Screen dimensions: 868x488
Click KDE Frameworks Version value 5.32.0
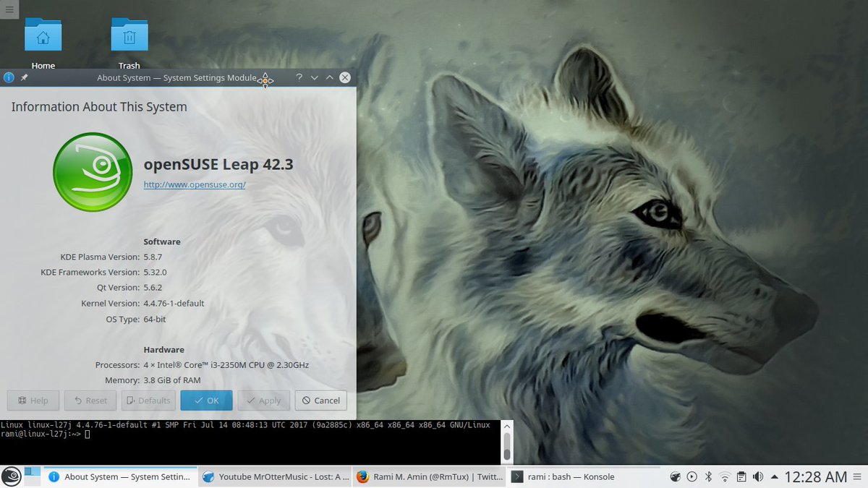(x=155, y=273)
